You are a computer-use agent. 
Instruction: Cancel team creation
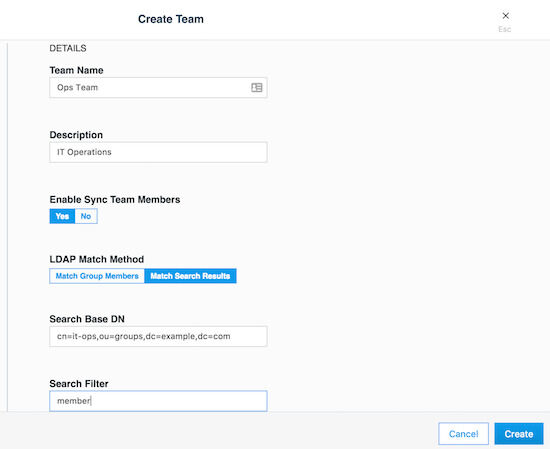point(463,434)
